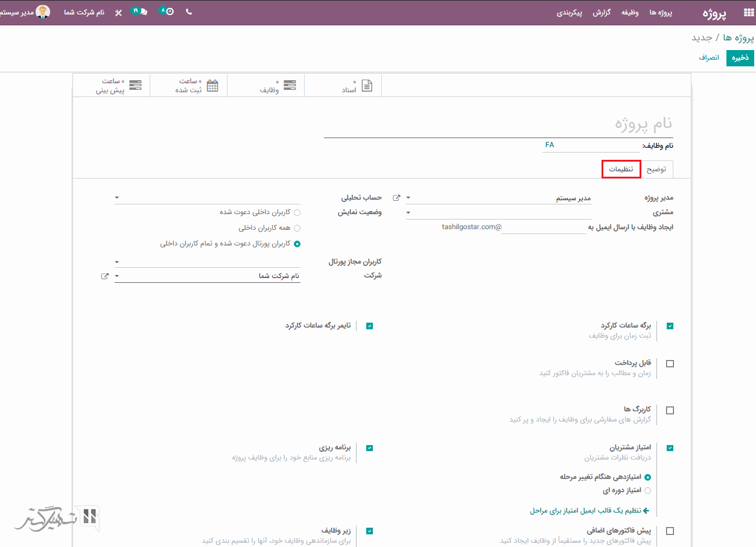Select the همه کاربران داخلی radio option
The image size is (756, 547).
click(297, 228)
